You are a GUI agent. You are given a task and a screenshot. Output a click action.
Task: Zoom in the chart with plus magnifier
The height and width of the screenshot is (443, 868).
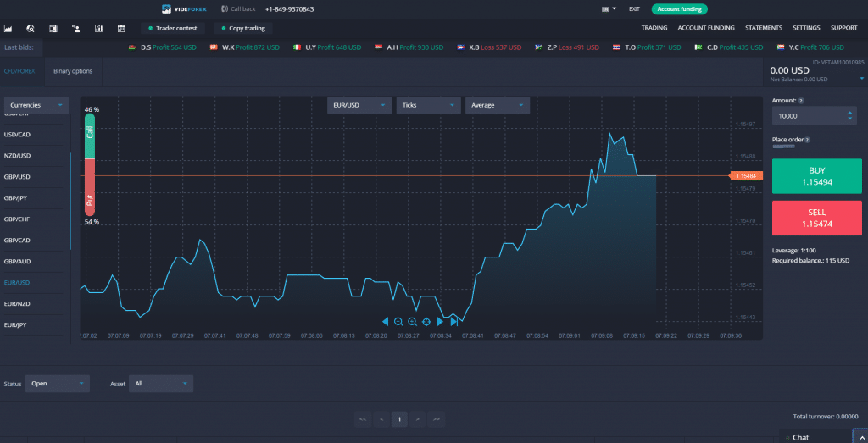coord(412,322)
